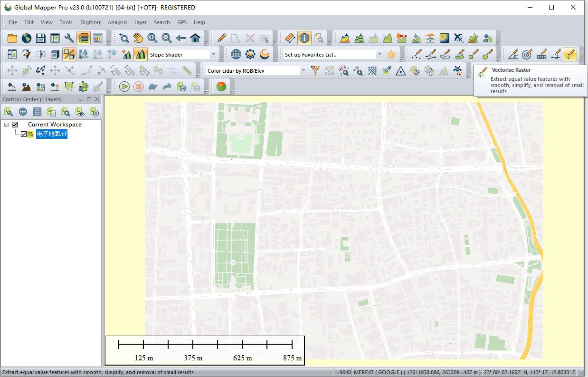The image size is (588, 377).
Task: Open the Analysis menu
Action: pyautogui.click(x=117, y=22)
